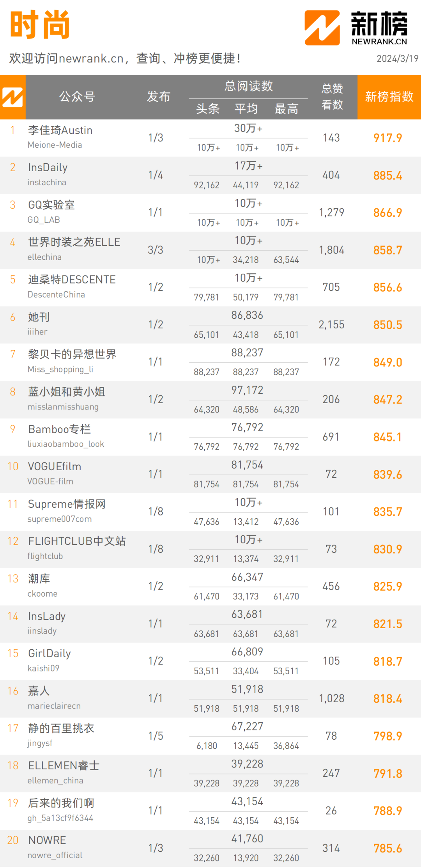Select the 新榜指数 column header
The height and width of the screenshot is (868, 421).
coord(389,97)
